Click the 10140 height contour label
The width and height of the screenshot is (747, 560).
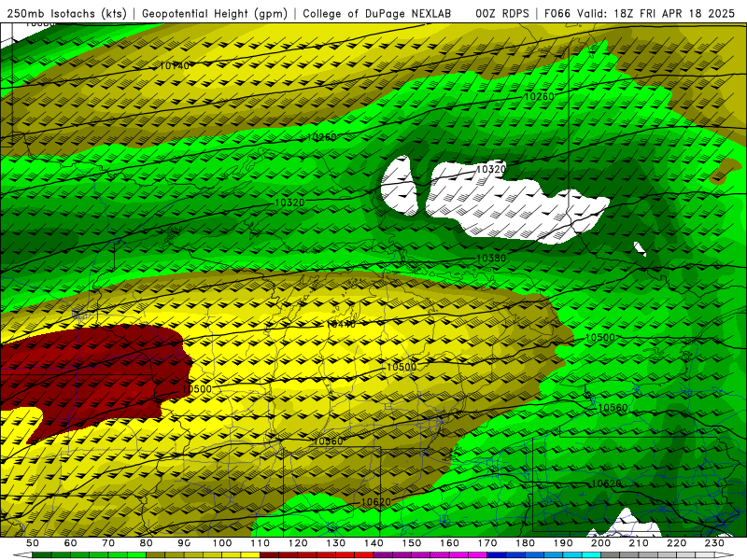(174, 65)
